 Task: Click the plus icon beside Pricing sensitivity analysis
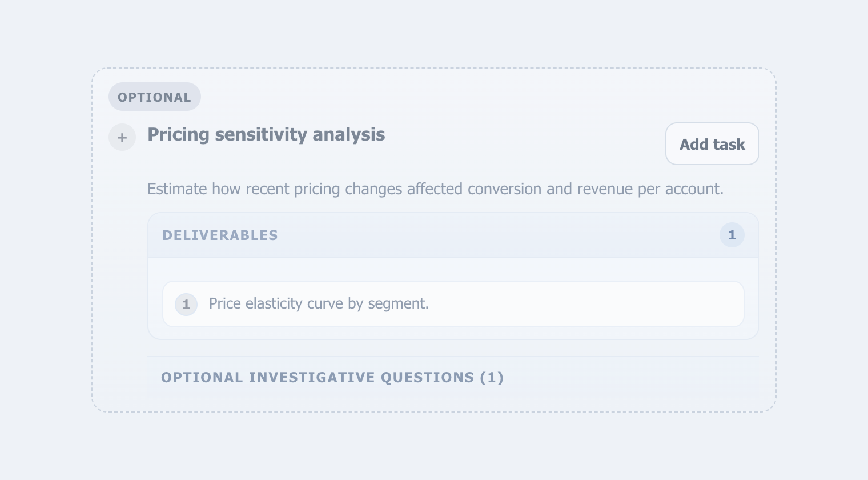click(x=122, y=137)
